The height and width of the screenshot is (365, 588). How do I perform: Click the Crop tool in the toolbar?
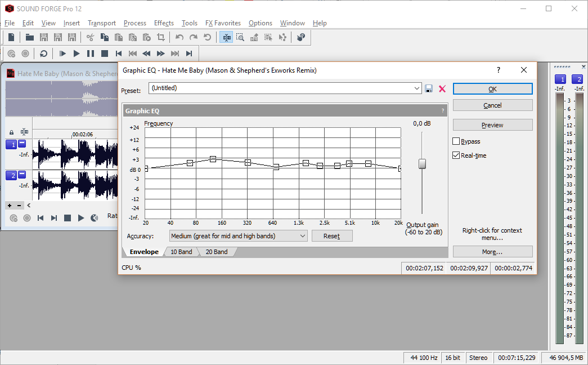161,38
